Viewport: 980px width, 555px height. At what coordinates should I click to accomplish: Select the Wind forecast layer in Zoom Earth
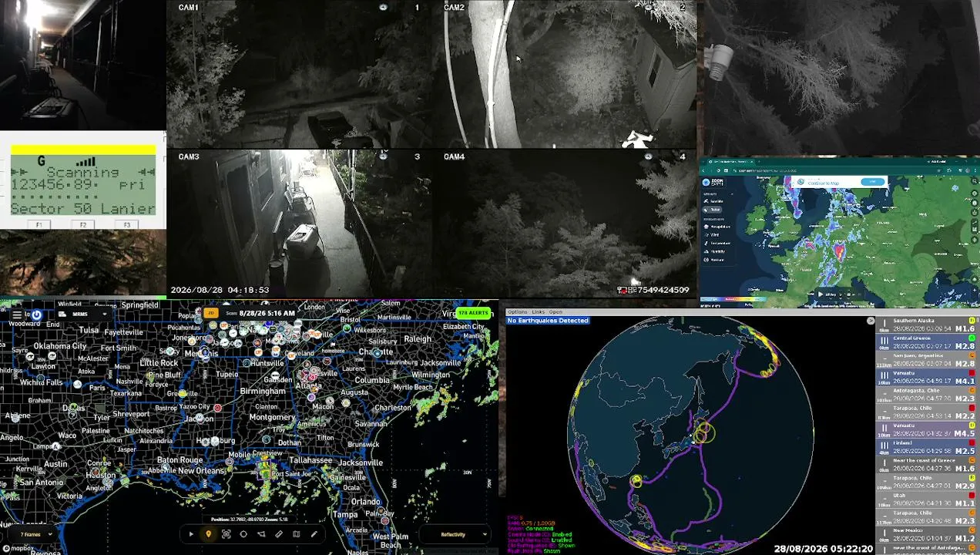713,235
